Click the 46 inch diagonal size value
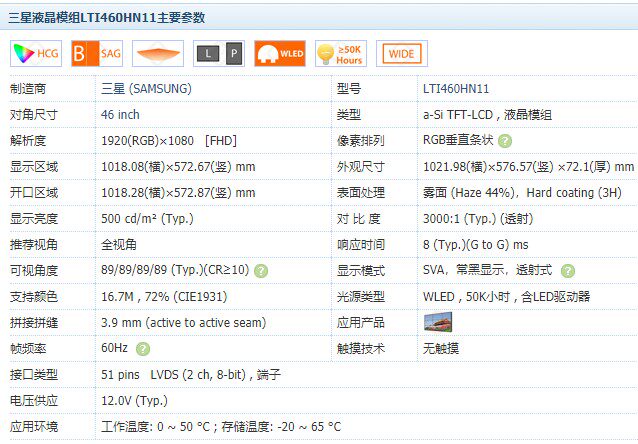Image resolution: width=638 pixels, height=444 pixels. point(120,114)
